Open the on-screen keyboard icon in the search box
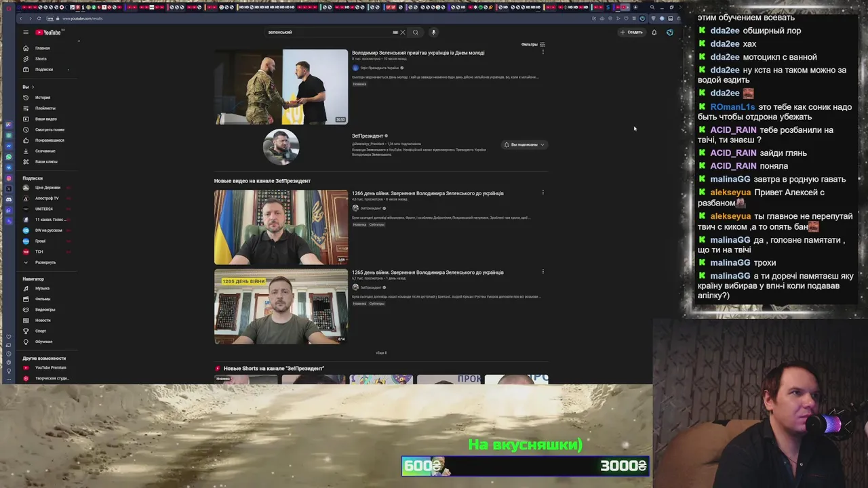Screen dimensions: 868x488 pos(395,32)
